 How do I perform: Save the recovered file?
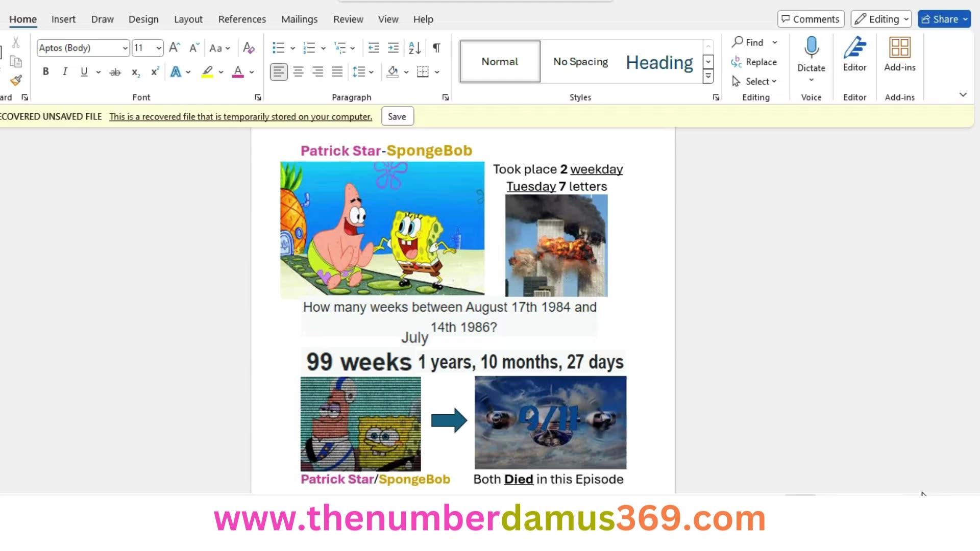pyautogui.click(x=397, y=116)
